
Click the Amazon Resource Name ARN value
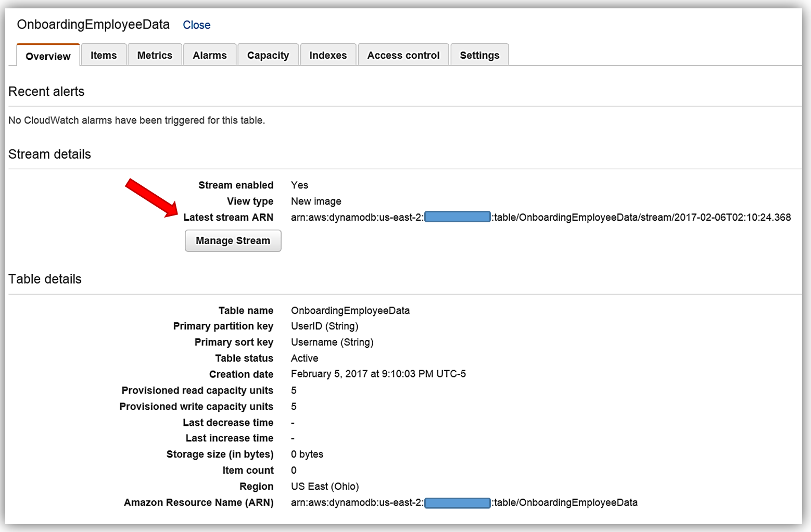coord(464,502)
